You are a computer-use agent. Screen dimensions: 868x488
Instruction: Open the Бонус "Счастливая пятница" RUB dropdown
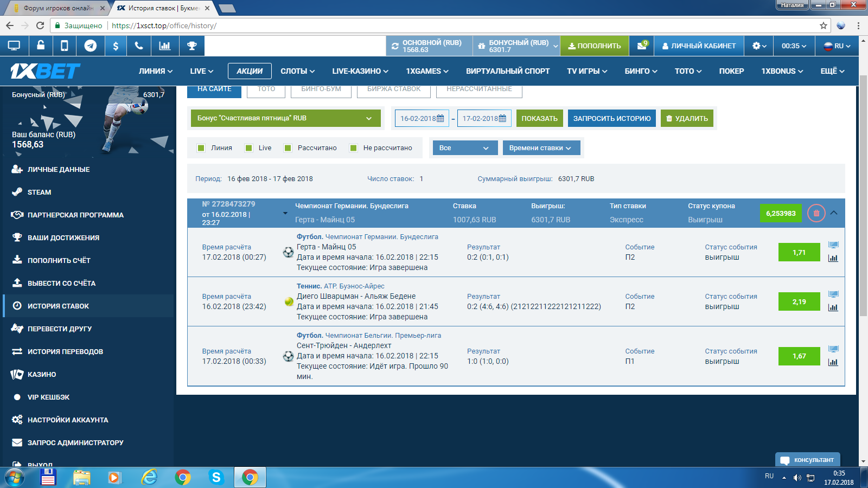(285, 118)
